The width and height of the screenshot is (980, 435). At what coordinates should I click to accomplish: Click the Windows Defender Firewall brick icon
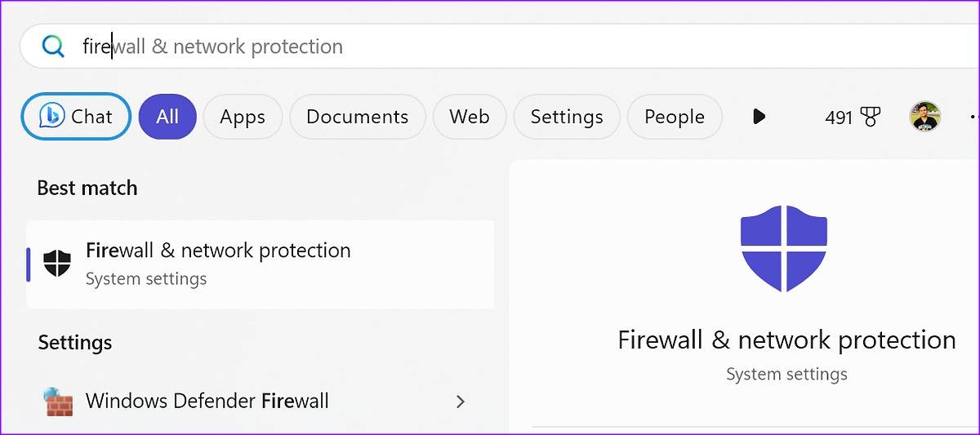[59, 402]
